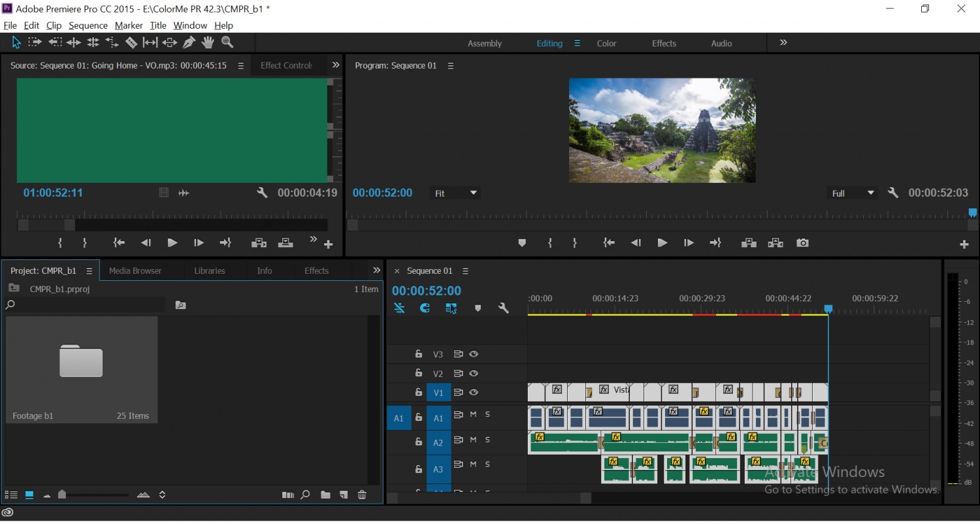Open the Fit zoom level dropdown
980x524 pixels.
[x=456, y=193]
